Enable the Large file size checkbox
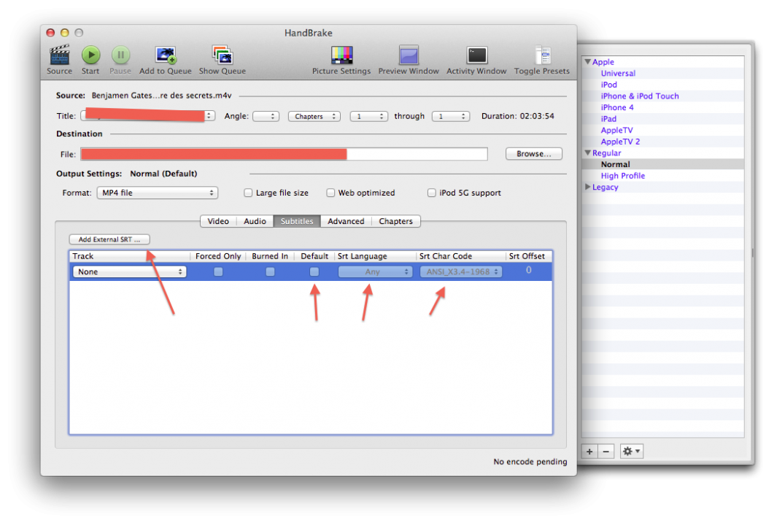This screenshot has height=532, width=766. 248,193
